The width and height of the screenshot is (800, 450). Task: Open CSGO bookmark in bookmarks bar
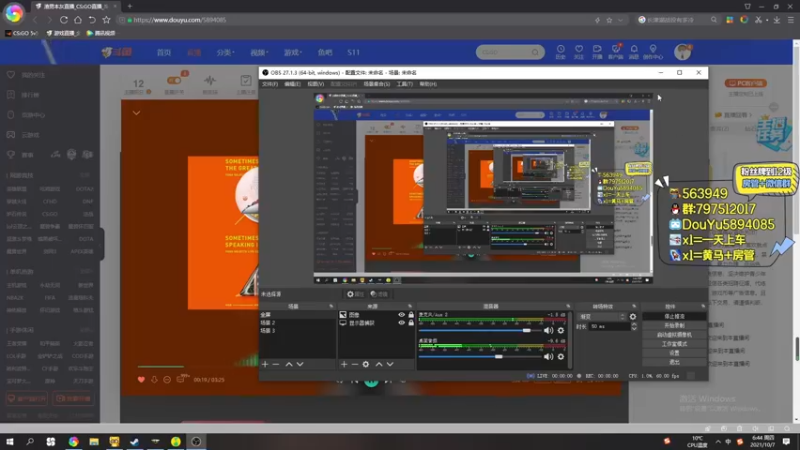(21, 33)
